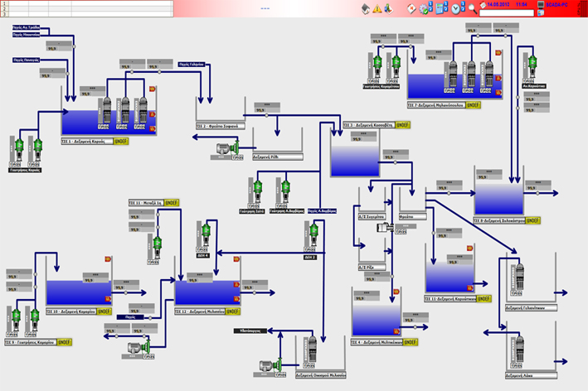Click the home icon in the toolbar
The image size is (588, 391).
pos(366,8)
